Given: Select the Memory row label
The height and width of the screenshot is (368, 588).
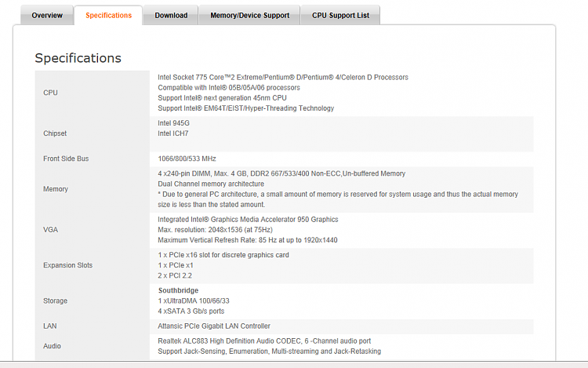Looking at the screenshot, I should (x=56, y=189).
